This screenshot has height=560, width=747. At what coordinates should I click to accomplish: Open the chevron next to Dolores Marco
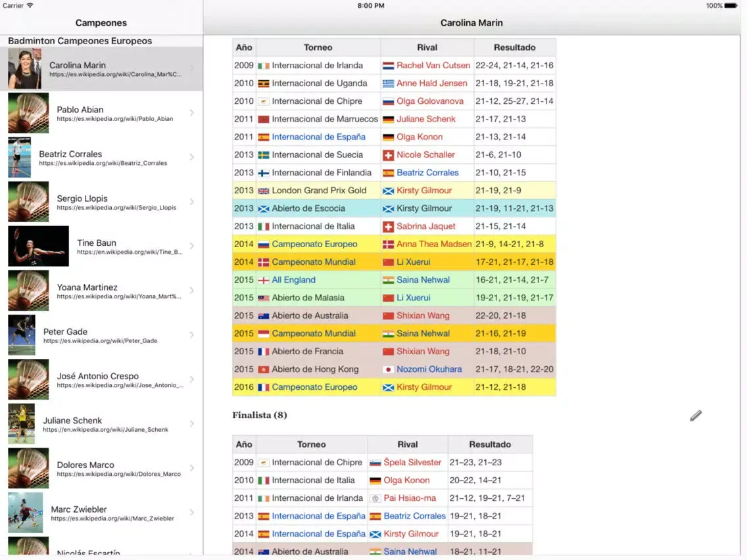[191, 467]
